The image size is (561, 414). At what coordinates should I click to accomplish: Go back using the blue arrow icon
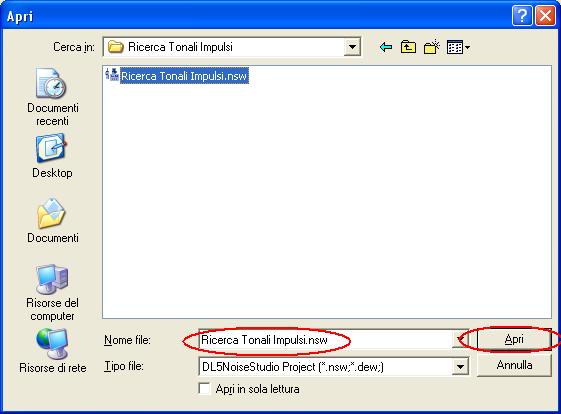[385, 47]
